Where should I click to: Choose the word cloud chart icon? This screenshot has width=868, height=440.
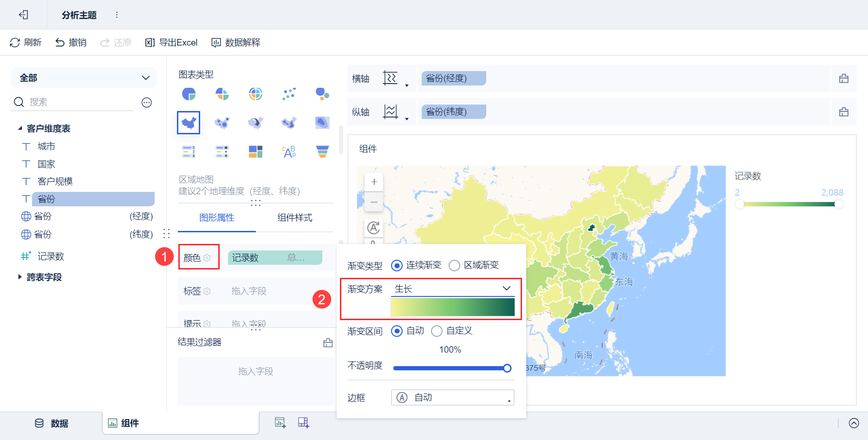pos(289,151)
